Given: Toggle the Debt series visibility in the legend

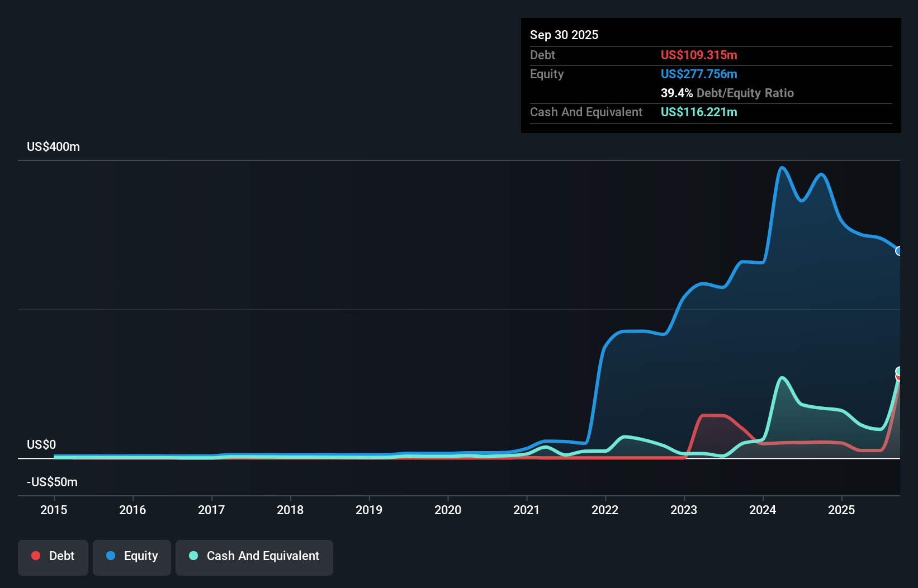Looking at the screenshot, I should tap(53, 556).
